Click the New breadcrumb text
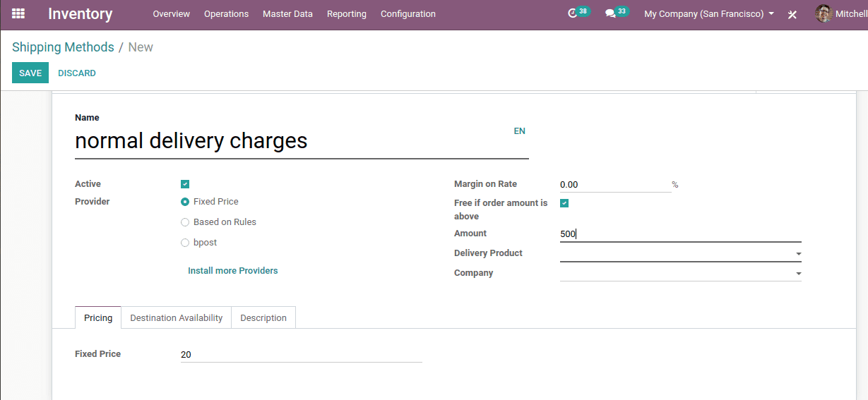Screen dimensions: 868x400 click(x=141, y=47)
